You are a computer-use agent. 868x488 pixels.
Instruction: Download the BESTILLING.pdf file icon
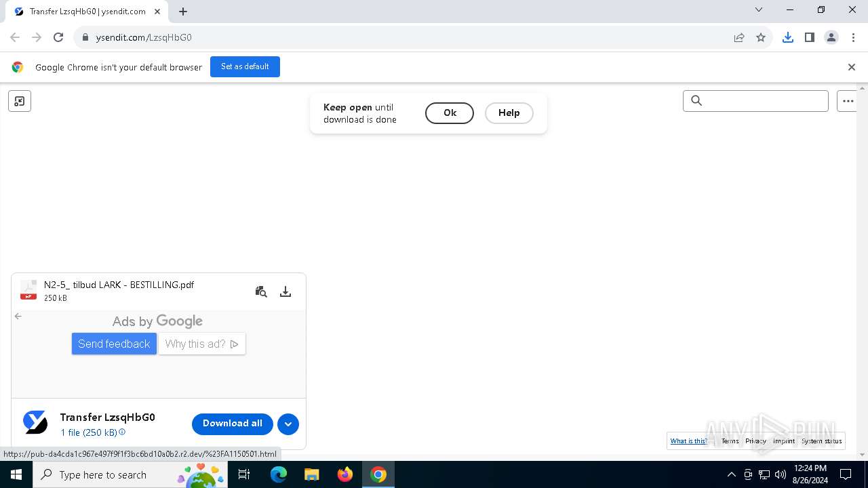point(285,291)
